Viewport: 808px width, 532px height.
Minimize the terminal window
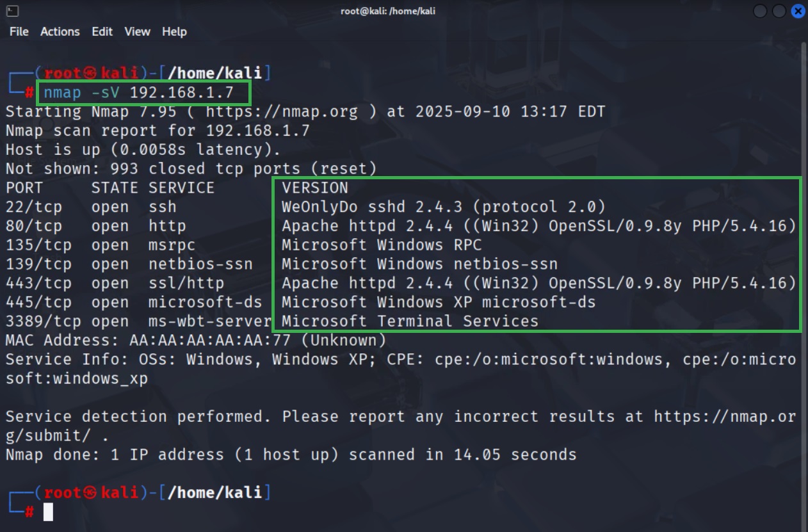coord(760,11)
